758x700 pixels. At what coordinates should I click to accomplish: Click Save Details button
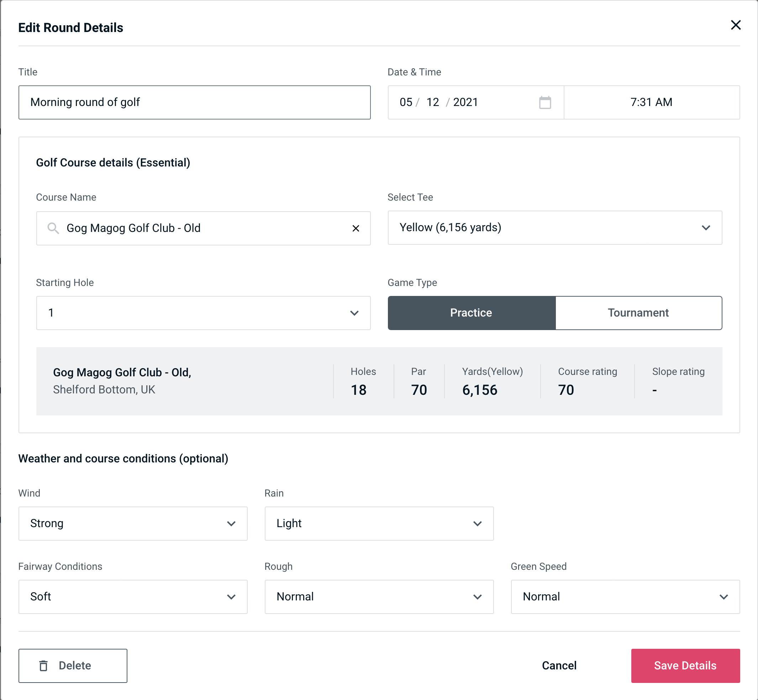point(685,665)
